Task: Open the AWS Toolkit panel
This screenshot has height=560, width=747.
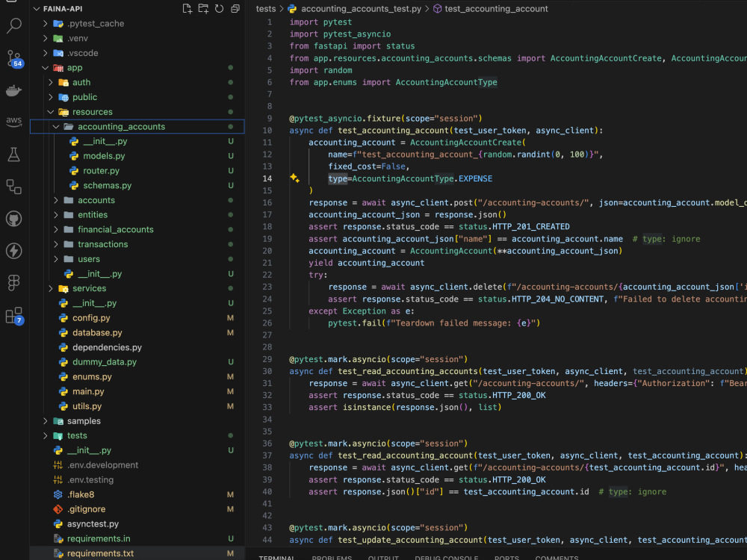Action: (x=13, y=122)
